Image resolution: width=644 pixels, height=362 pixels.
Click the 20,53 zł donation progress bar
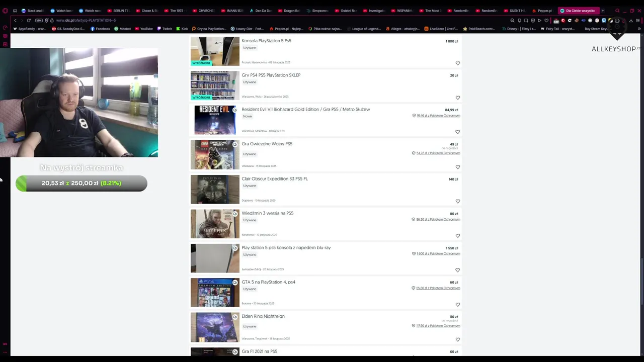(x=81, y=183)
